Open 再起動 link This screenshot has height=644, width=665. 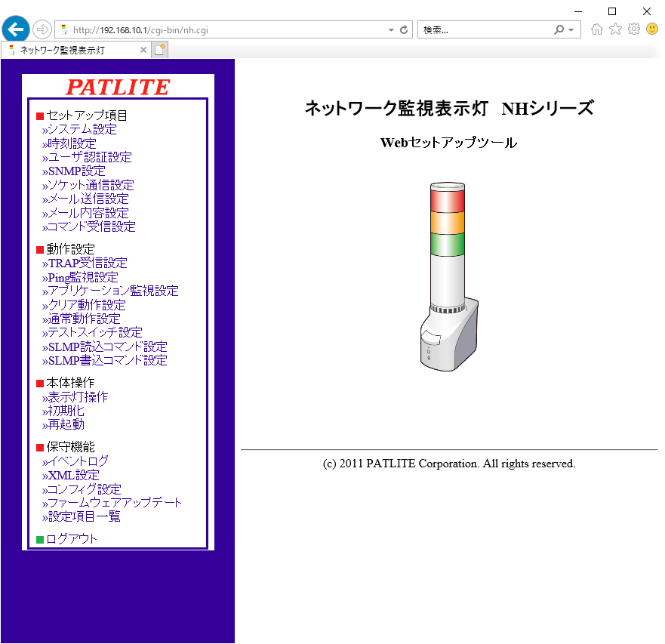(x=63, y=424)
